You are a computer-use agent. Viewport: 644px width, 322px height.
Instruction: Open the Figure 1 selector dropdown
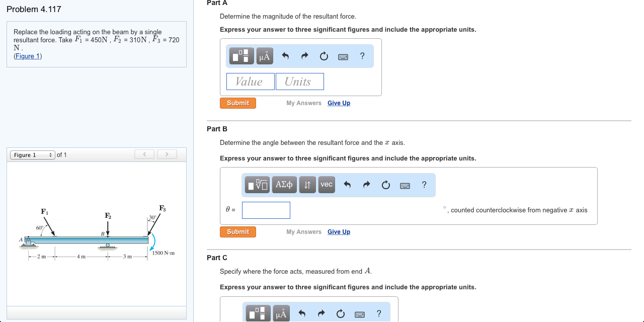(32, 155)
